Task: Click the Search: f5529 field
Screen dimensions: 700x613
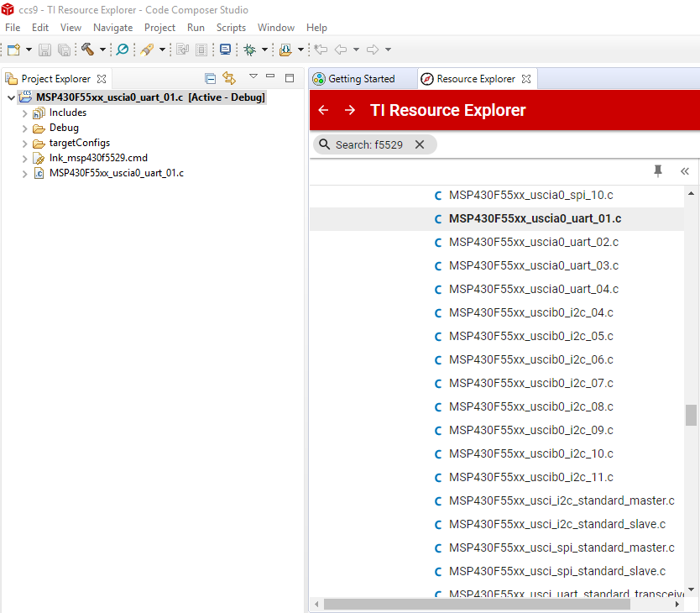Action: [x=374, y=144]
